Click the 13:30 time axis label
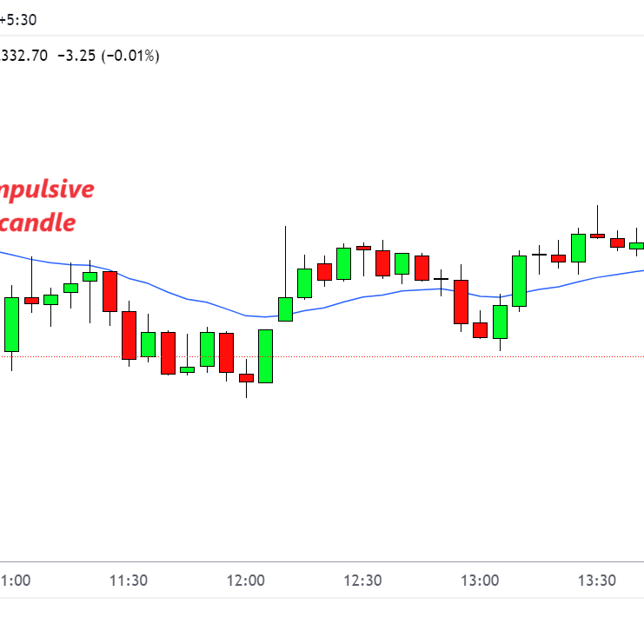Screen dimensions: 644x644 (x=597, y=581)
